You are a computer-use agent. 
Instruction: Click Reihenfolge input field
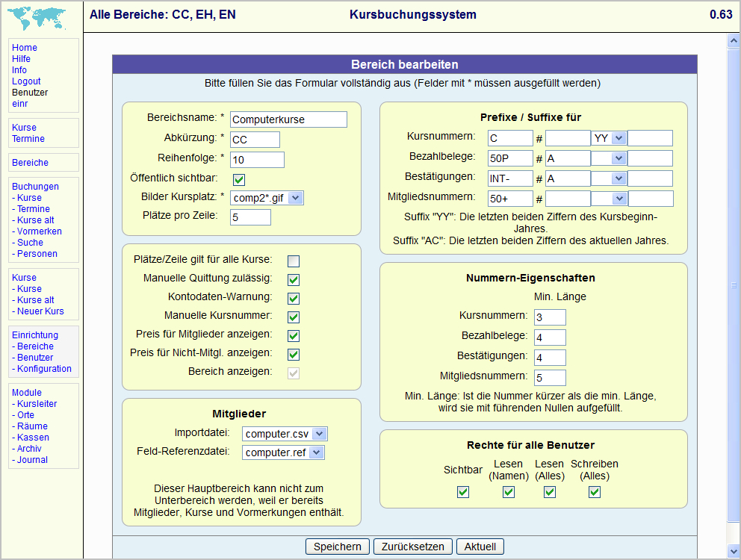258,160
